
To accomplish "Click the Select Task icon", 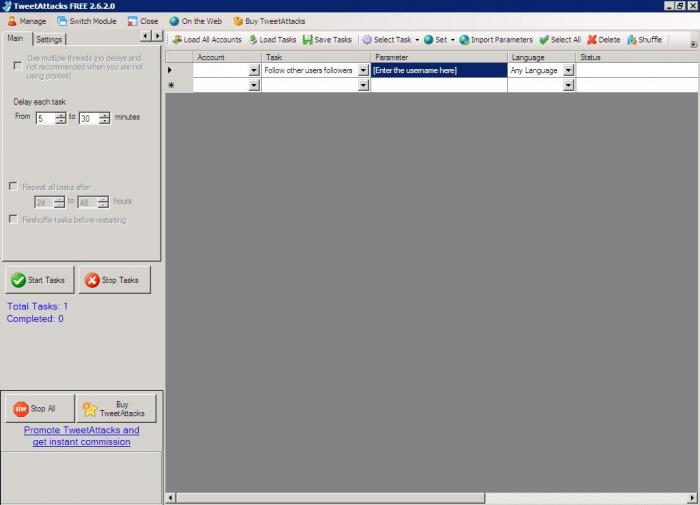I will [367, 40].
